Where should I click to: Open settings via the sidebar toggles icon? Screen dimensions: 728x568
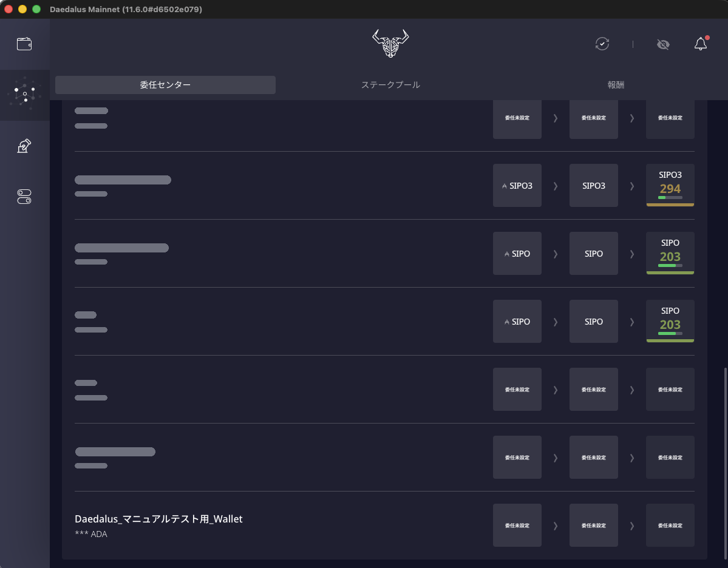click(x=24, y=196)
